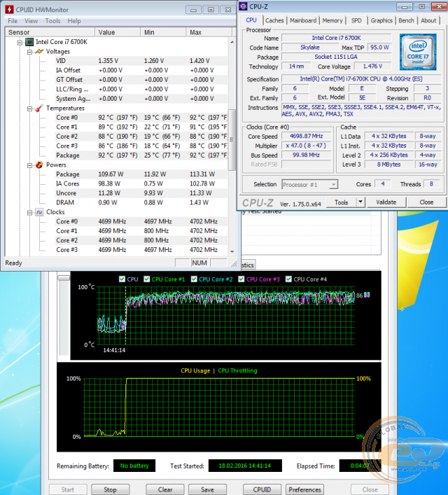Image resolution: width=448 pixels, height=495 pixels.
Task: Switch to the Caches tab in CPU-Z
Action: pyautogui.click(x=274, y=20)
